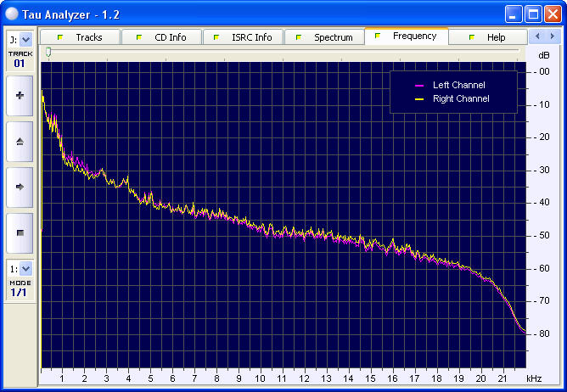Click the Help tab's green-yellow icon

click(x=472, y=36)
